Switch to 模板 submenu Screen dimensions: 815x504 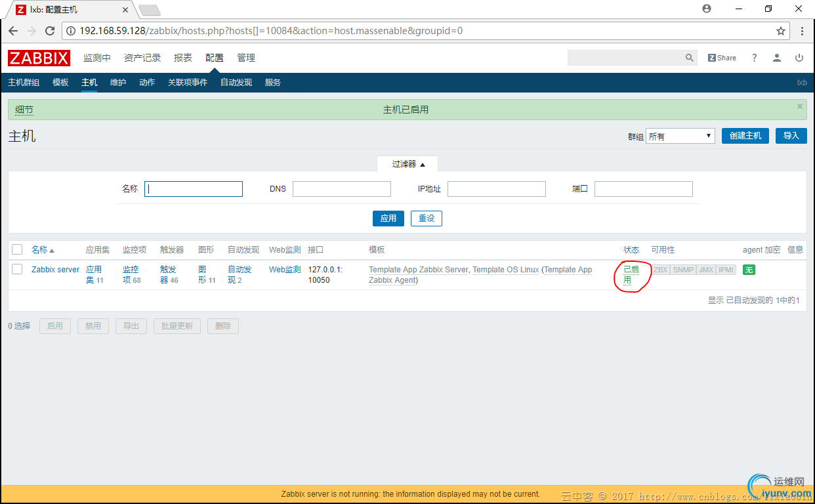60,82
